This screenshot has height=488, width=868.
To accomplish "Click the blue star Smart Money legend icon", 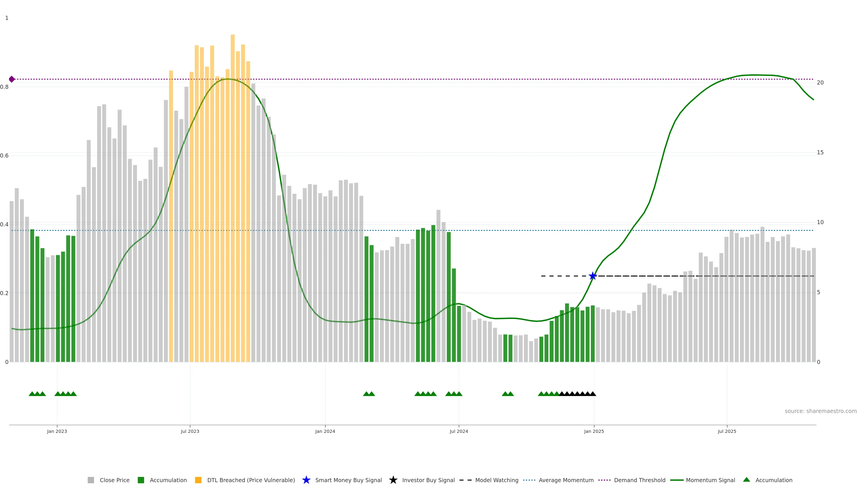I will [306, 480].
